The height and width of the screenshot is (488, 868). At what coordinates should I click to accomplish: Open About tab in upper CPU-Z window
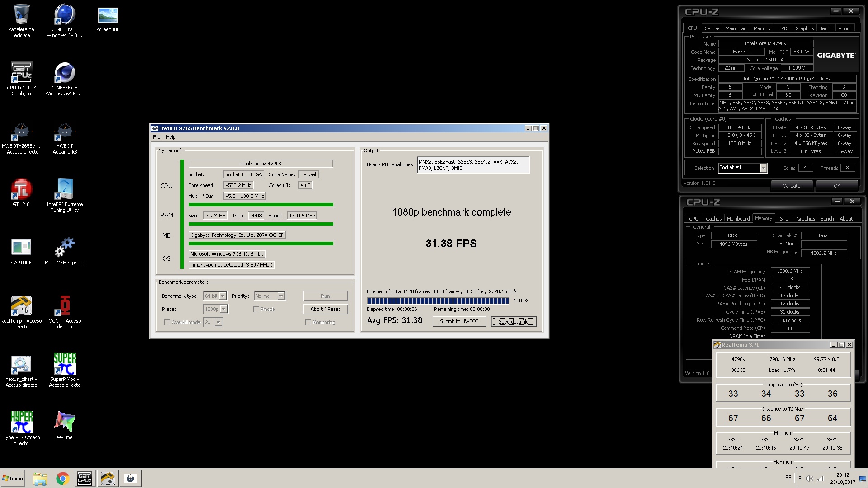845,28
